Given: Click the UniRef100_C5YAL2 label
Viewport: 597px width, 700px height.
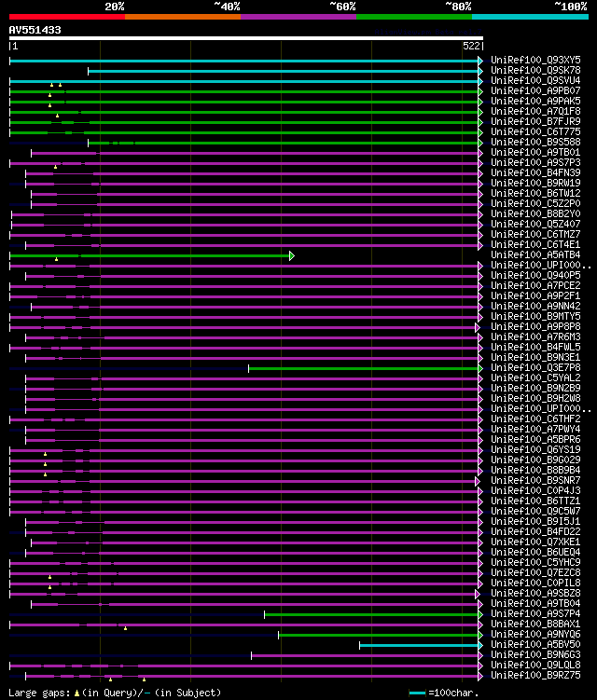Looking at the screenshot, I should 535,378.
